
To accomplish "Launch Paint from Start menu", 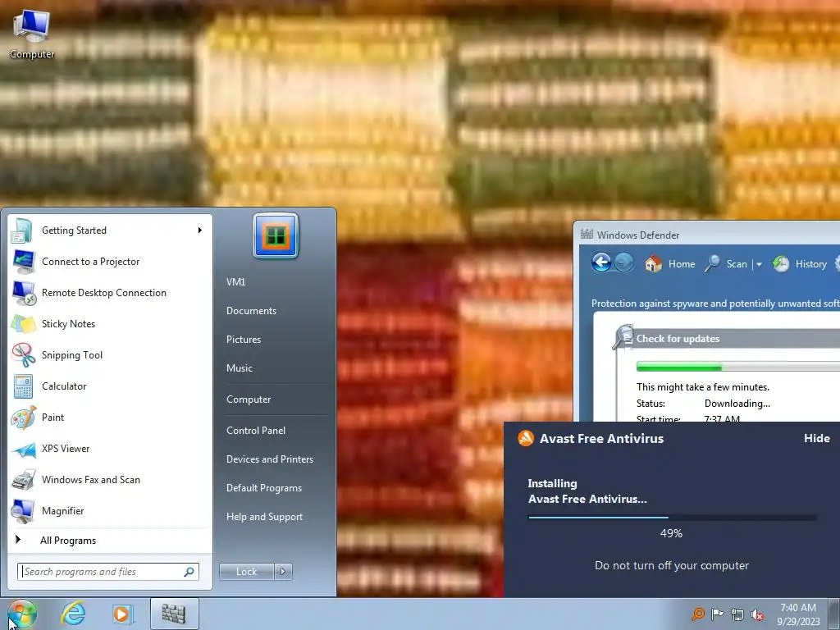I will (111, 418).
